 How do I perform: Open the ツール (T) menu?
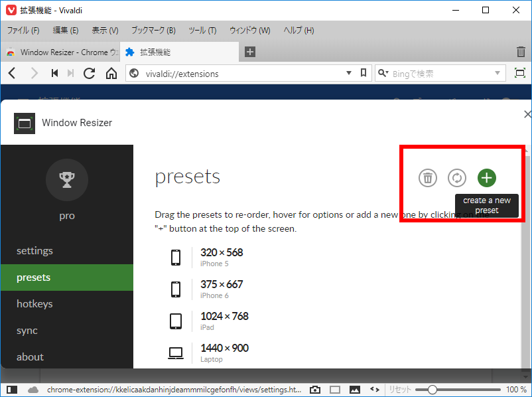coord(202,31)
